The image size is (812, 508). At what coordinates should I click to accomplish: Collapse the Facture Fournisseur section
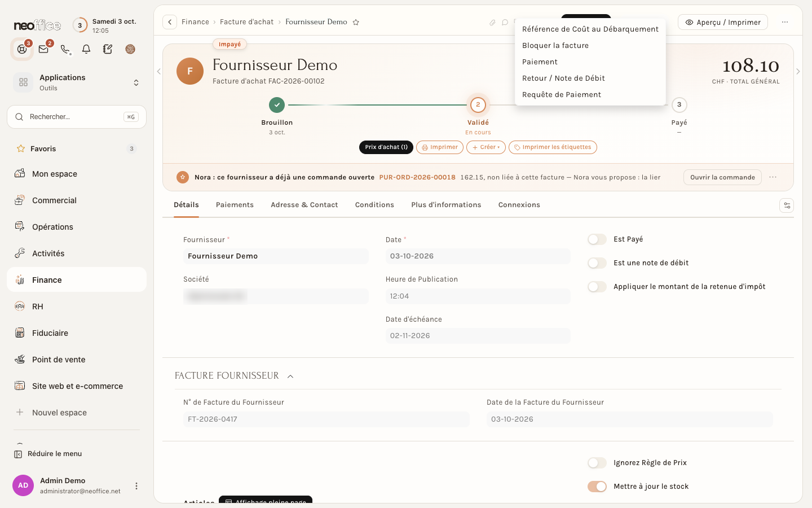(x=290, y=376)
